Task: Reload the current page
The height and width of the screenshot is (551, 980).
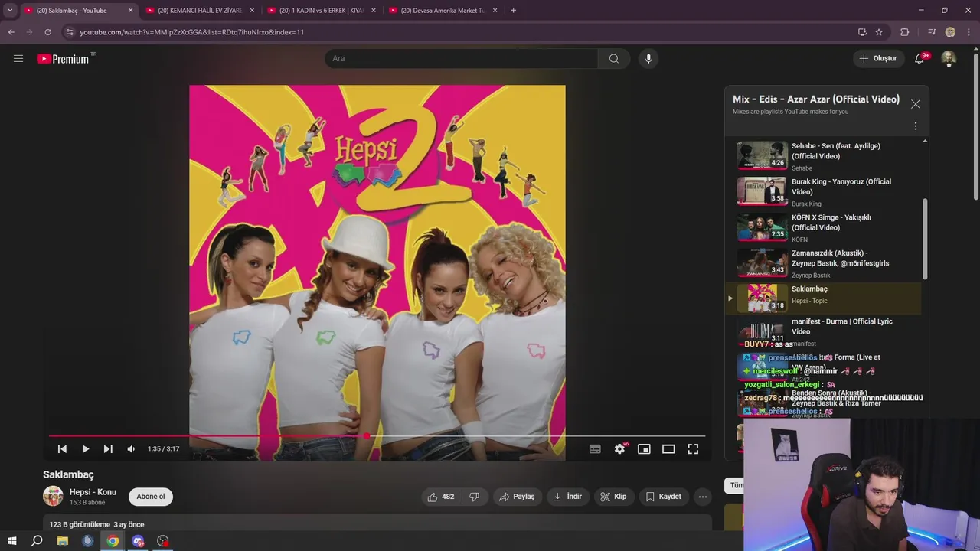Action: click(x=47, y=32)
